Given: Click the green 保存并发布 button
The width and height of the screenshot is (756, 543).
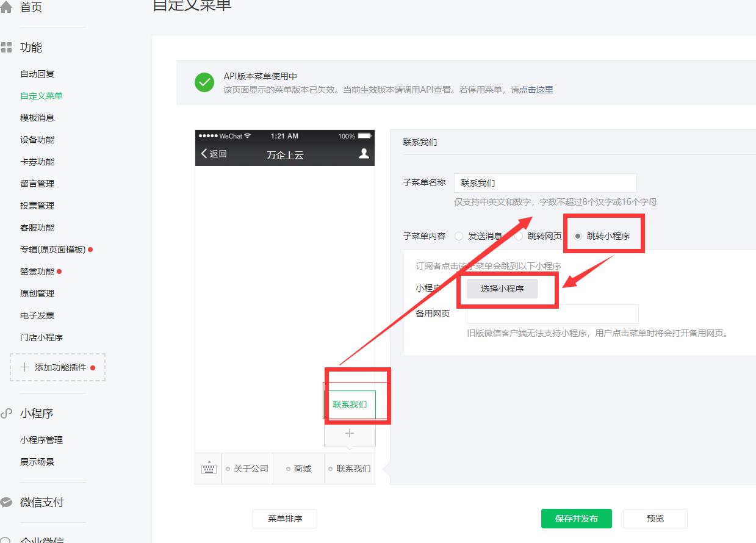Looking at the screenshot, I should click(x=576, y=519).
